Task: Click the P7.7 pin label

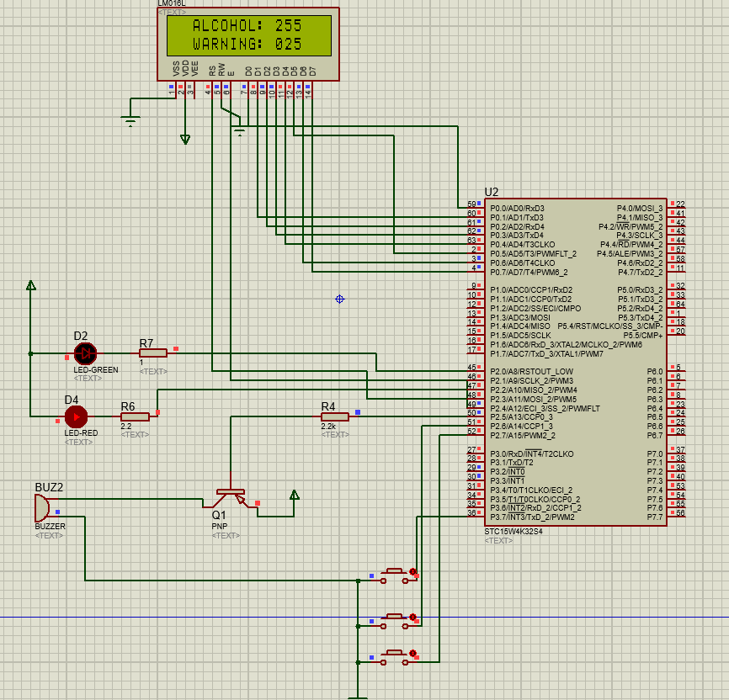Action: point(655,517)
